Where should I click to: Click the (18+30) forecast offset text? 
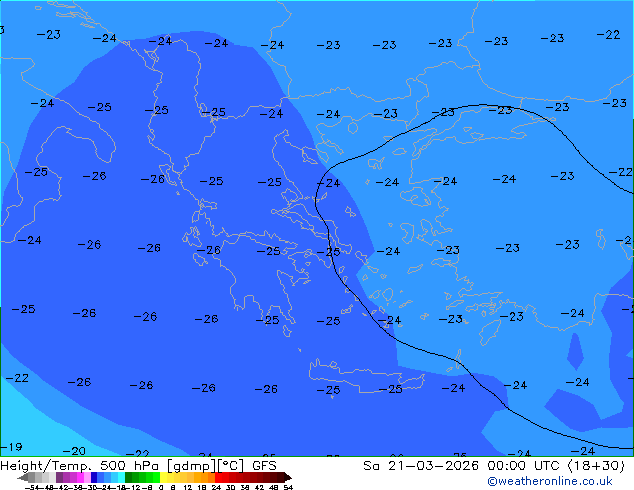tap(597, 466)
